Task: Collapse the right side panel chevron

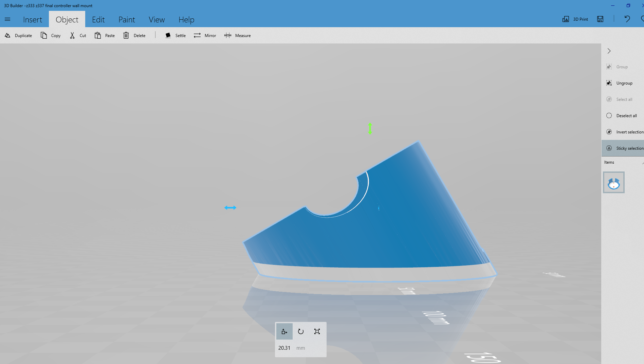Action: click(x=609, y=51)
